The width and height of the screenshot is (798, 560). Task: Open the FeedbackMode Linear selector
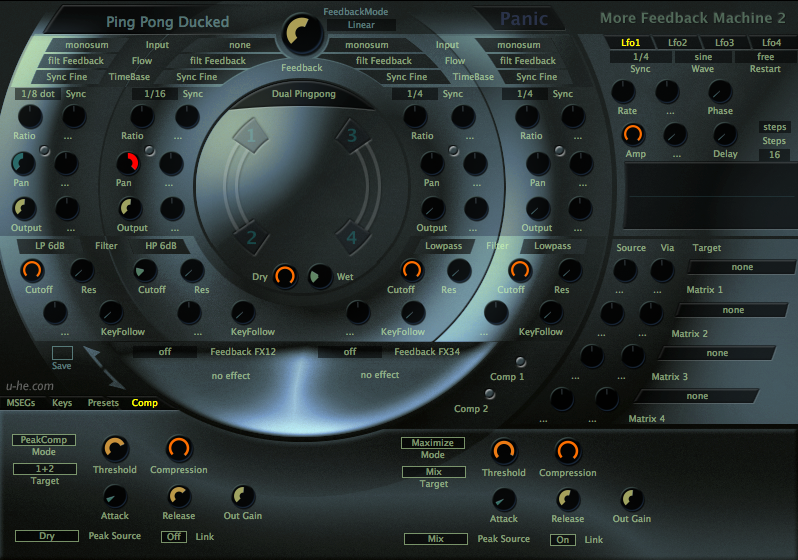click(361, 24)
